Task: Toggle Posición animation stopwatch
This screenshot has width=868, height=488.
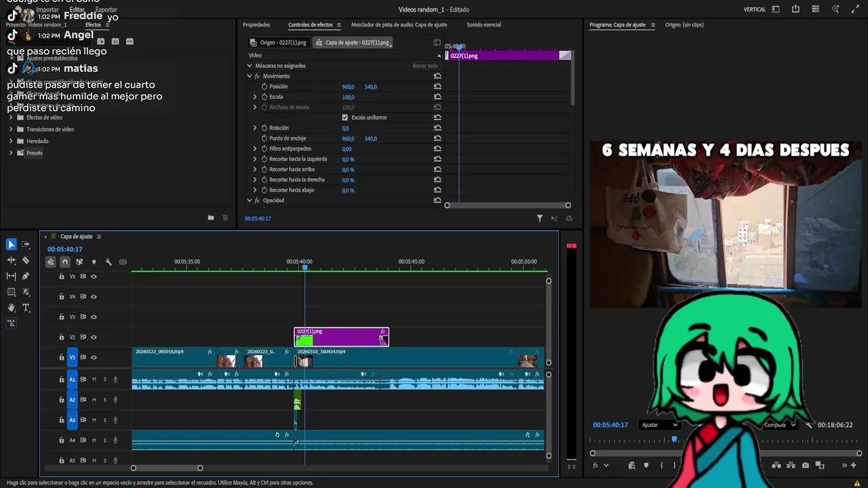Action: pos(264,87)
